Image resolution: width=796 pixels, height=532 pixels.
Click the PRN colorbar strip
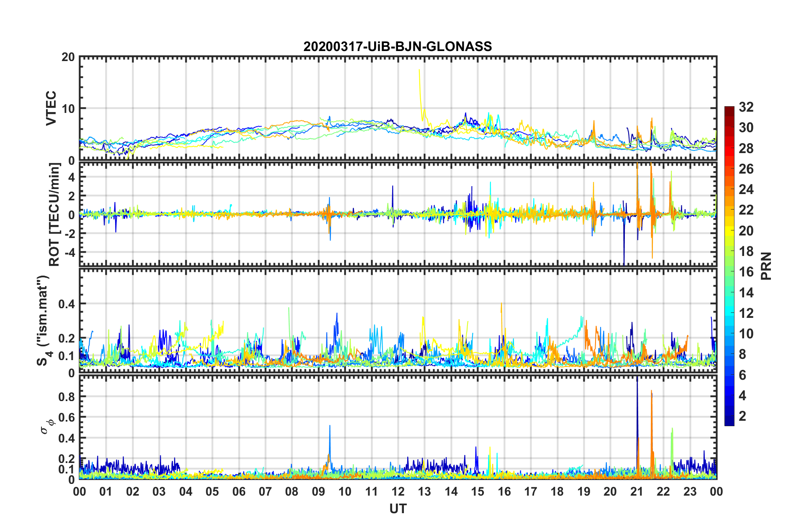(729, 266)
